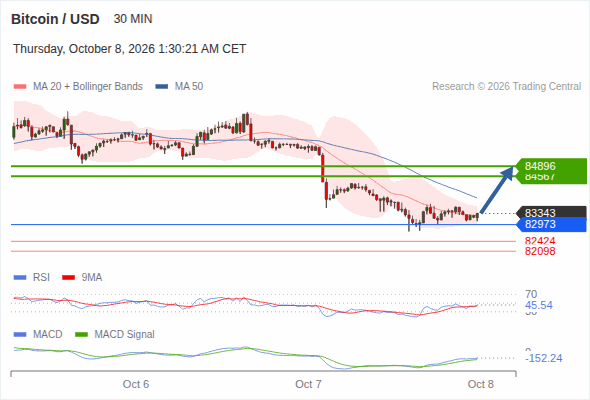Click the MACD legend label
This screenshot has height=400, width=590.
pos(47,335)
